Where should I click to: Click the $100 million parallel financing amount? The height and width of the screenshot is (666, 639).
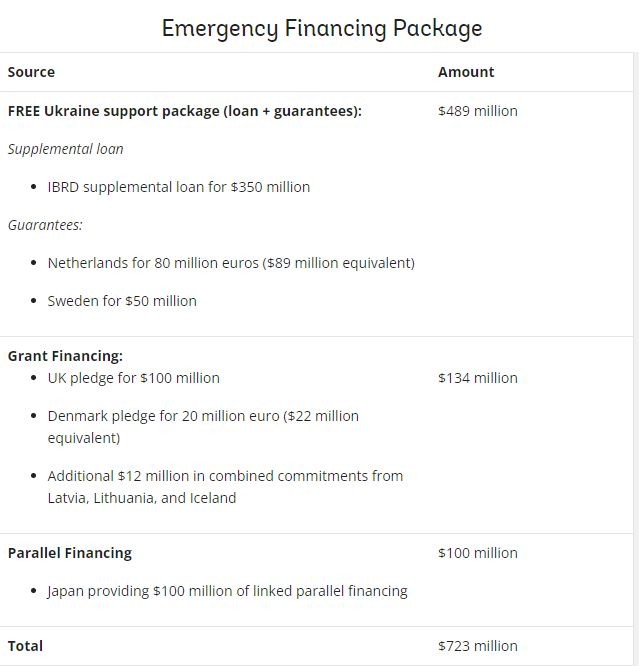[477, 553]
